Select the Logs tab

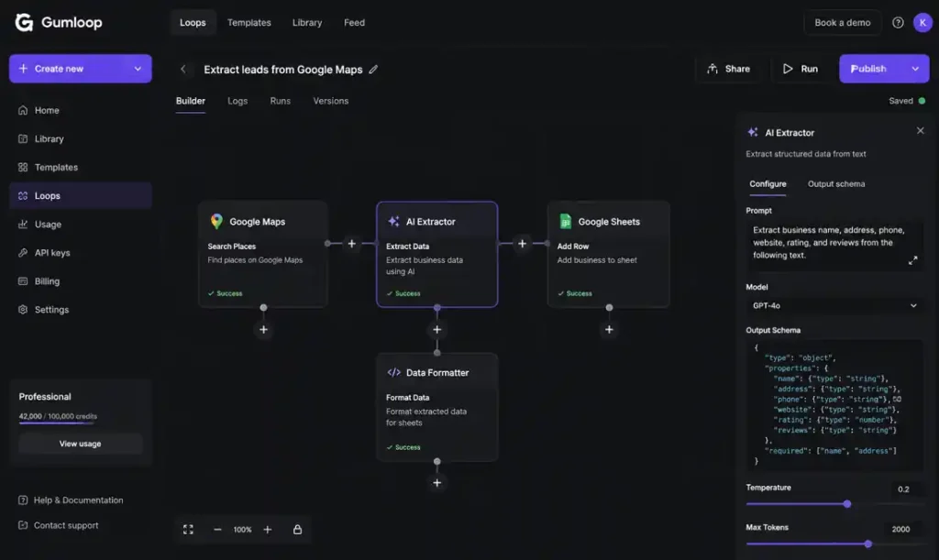[238, 101]
